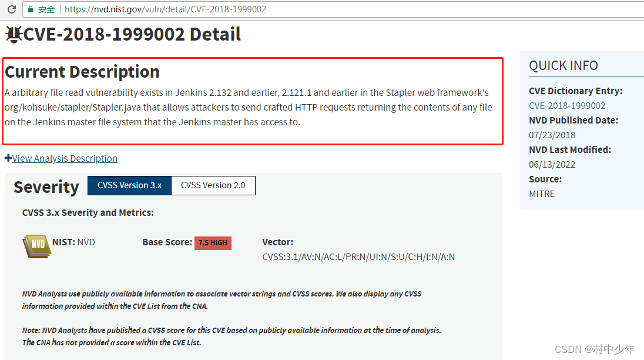Click the QUICK INFO panel heading
Viewport: 644px width, 360px height.
(563, 66)
